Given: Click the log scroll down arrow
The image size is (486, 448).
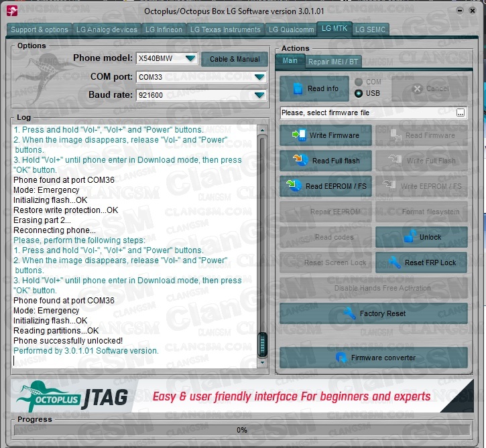Looking at the screenshot, I should [x=262, y=362].
